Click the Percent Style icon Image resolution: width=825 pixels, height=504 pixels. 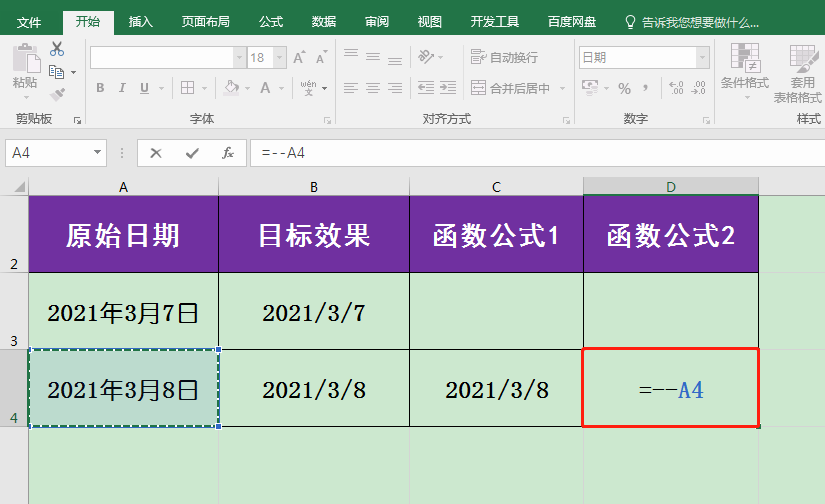625,88
